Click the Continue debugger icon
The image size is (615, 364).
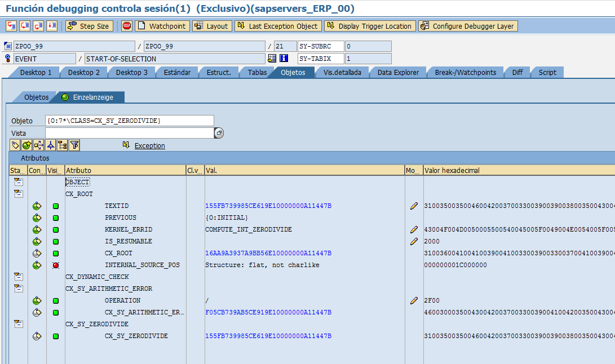(x=51, y=26)
